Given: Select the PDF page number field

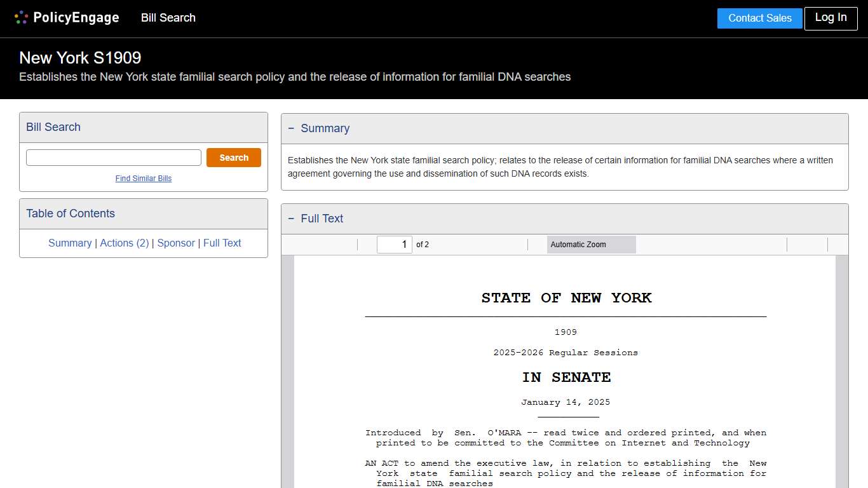Looking at the screenshot, I should 395,244.
